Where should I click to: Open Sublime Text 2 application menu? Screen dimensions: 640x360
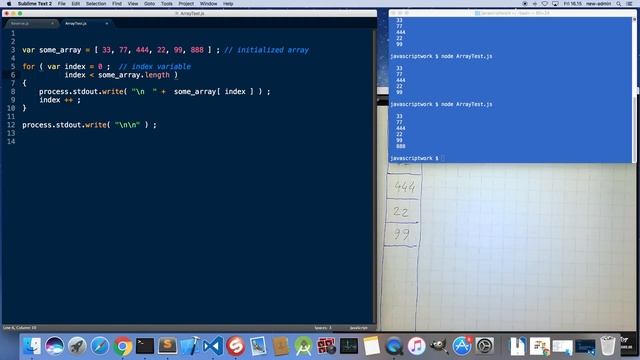click(35, 4)
